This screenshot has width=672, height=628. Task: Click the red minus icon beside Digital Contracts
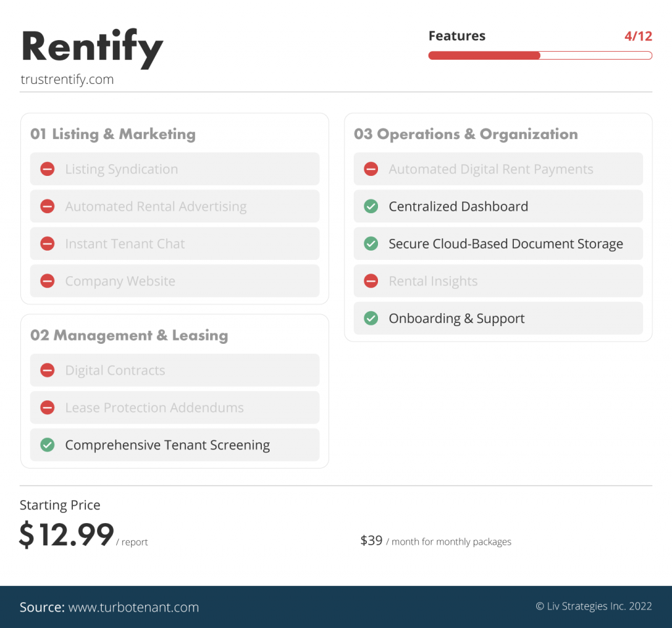point(47,370)
